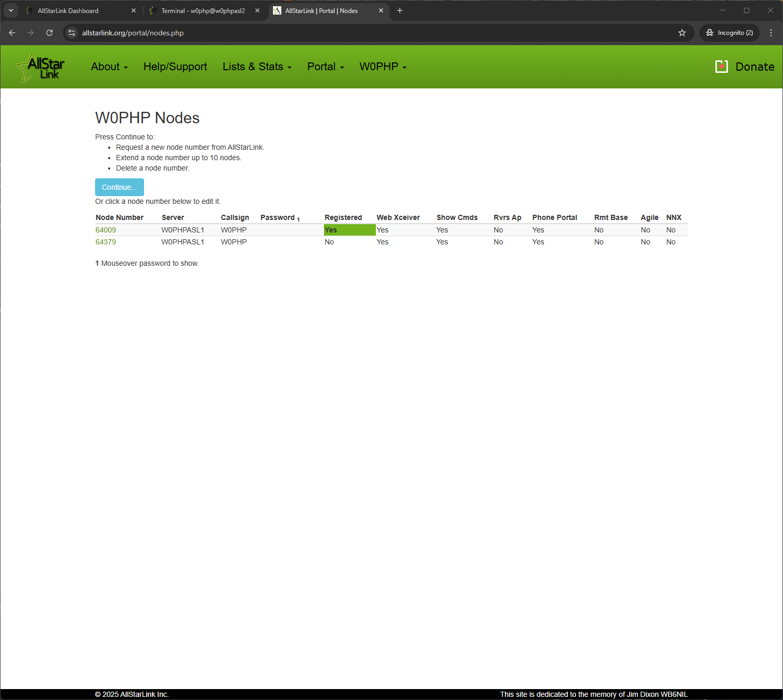Viewport: 783px width, 700px height.
Task: Go back using browser back arrow
Action: pos(12,33)
